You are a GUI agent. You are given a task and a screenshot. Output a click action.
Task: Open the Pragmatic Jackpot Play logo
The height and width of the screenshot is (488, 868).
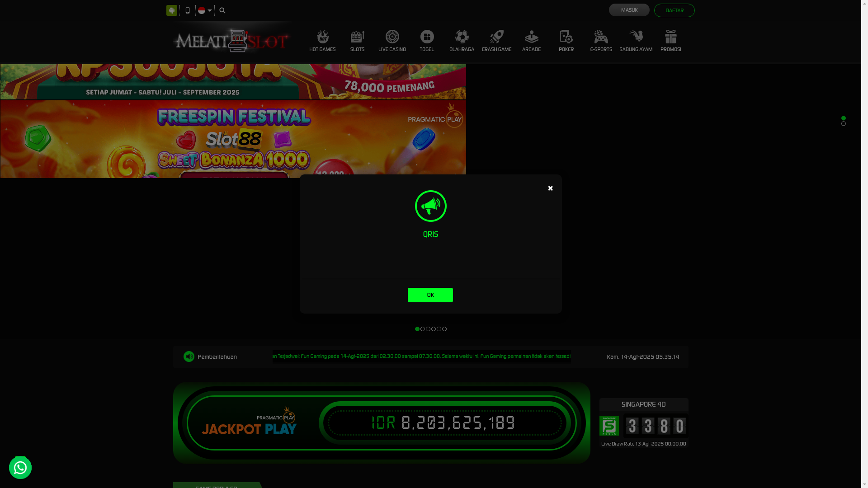249,421
